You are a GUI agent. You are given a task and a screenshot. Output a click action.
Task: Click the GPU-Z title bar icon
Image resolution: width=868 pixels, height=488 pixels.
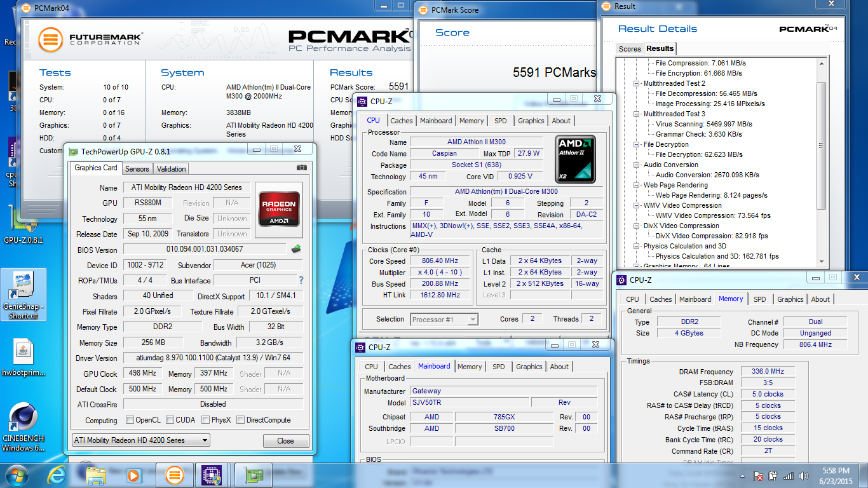click(74, 151)
